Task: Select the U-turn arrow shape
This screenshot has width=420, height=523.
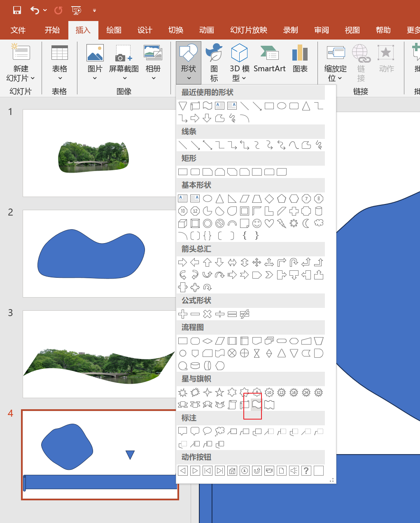Action: pos(294,263)
